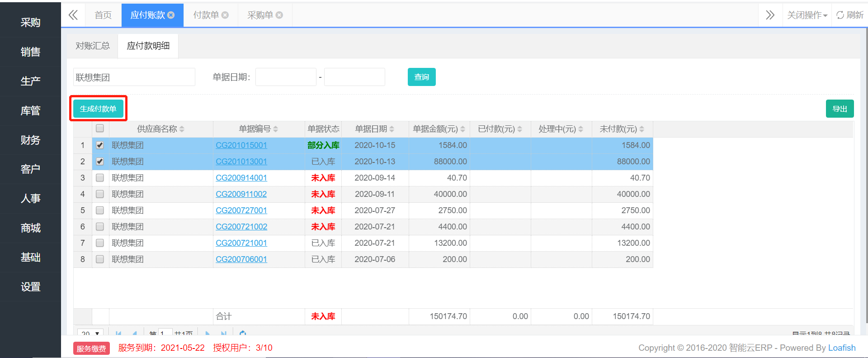
Task: Click the 导出 export button
Action: (840, 109)
